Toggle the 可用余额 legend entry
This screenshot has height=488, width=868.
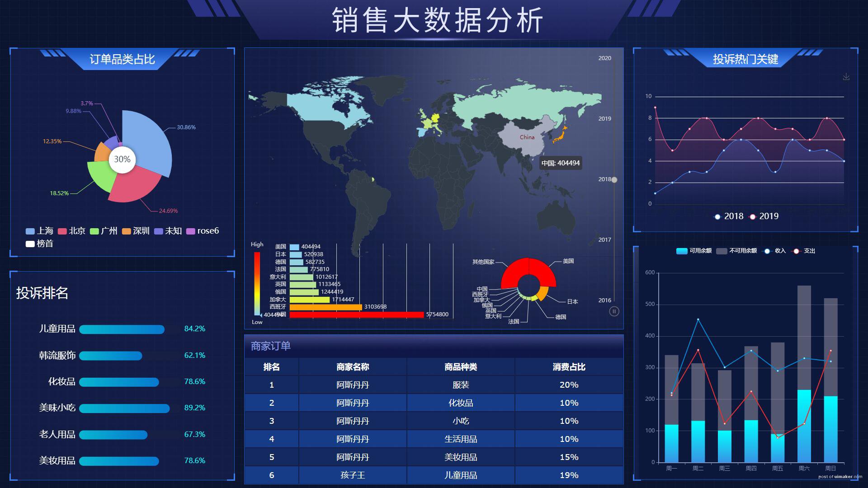coord(694,251)
